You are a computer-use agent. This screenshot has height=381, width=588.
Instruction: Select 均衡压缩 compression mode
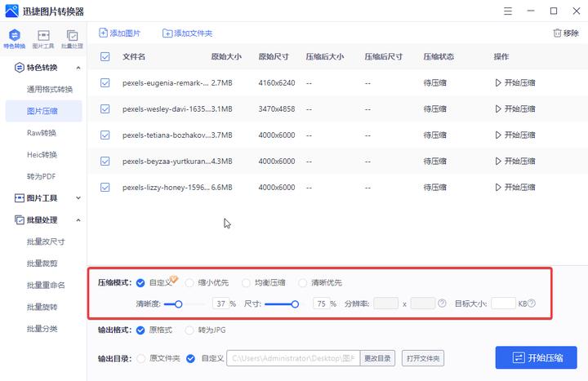coord(246,283)
